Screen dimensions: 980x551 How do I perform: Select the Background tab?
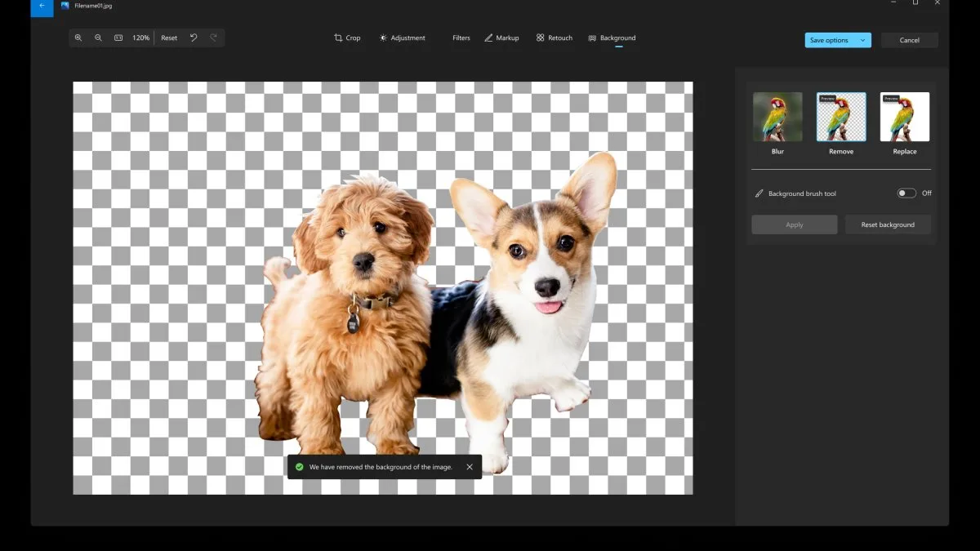click(612, 38)
